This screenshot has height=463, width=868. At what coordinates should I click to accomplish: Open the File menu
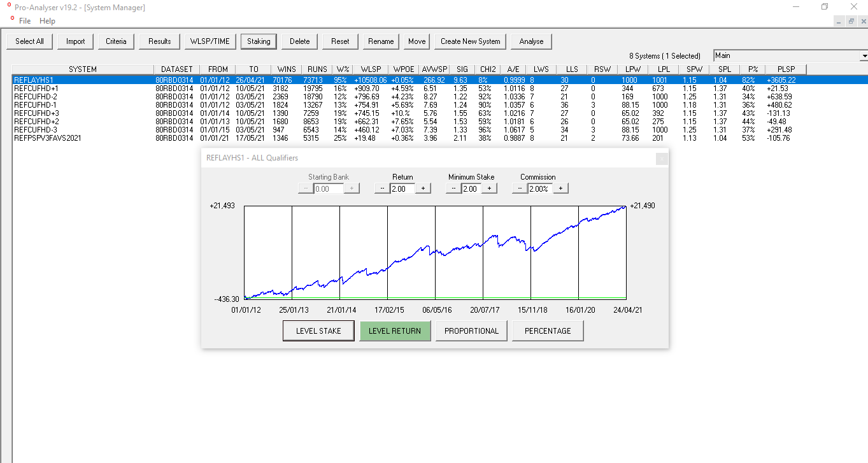(x=25, y=21)
